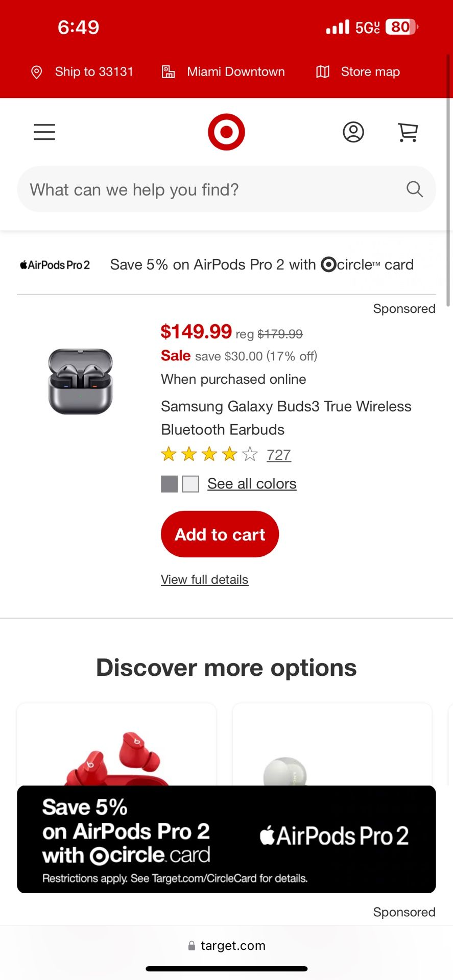This screenshot has width=453, height=980.
Task: Open the Samsung Galaxy Buds3 thumbnail
Action: click(x=80, y=381)
